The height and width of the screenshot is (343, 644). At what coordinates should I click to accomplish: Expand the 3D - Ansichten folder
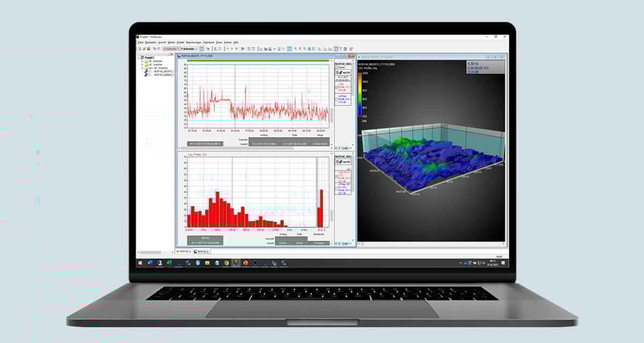pyautogui.click(x=142, y=62)
